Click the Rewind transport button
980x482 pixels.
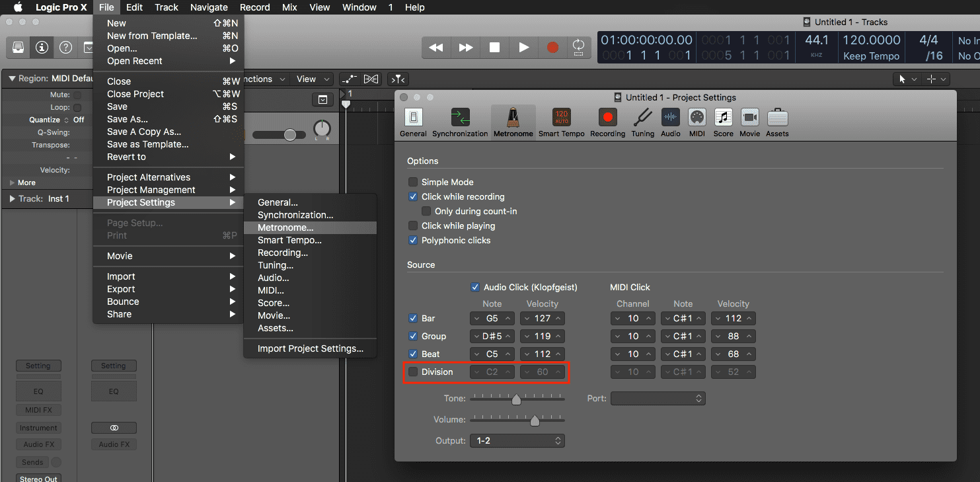[x=436, y=48]
